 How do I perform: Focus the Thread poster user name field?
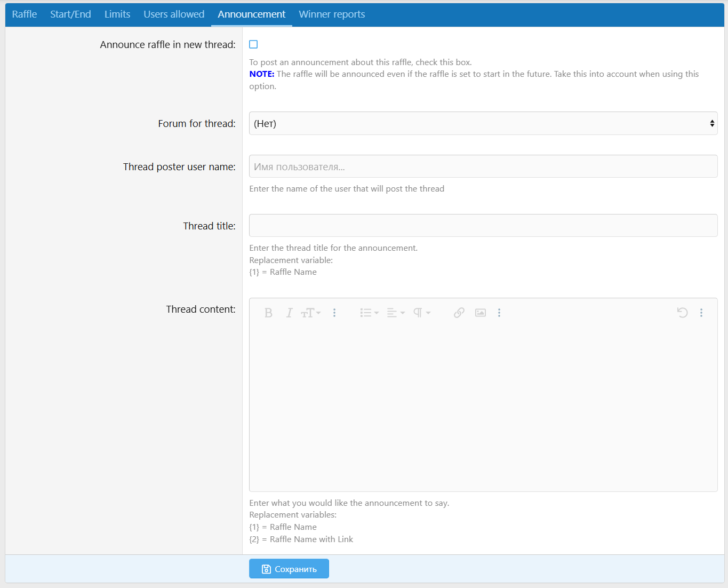tap(483, 166)
